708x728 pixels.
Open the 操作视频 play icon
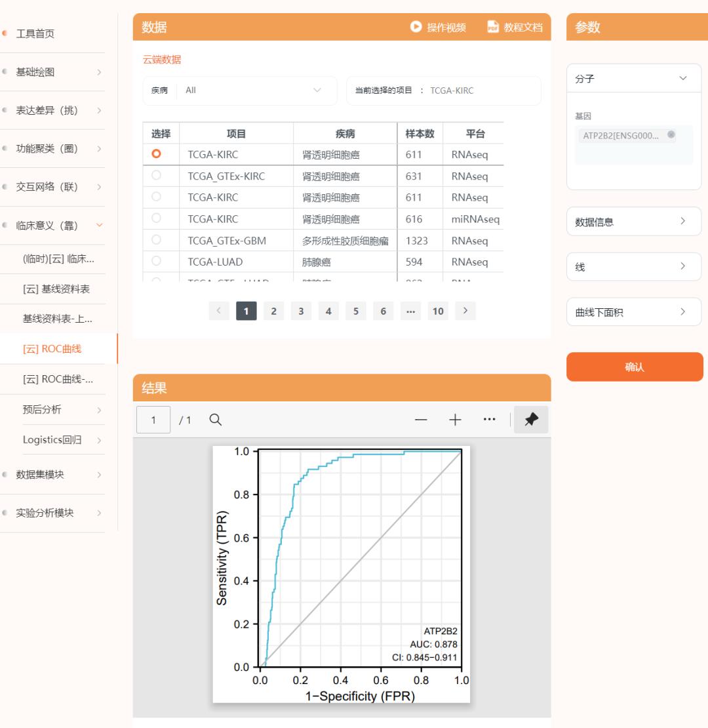[416, 27]
